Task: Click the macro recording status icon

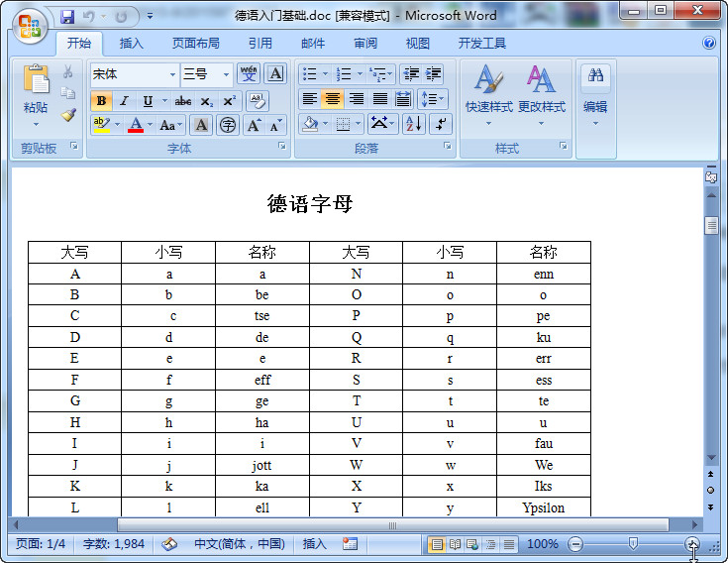Action: click(x=350, y=543)
